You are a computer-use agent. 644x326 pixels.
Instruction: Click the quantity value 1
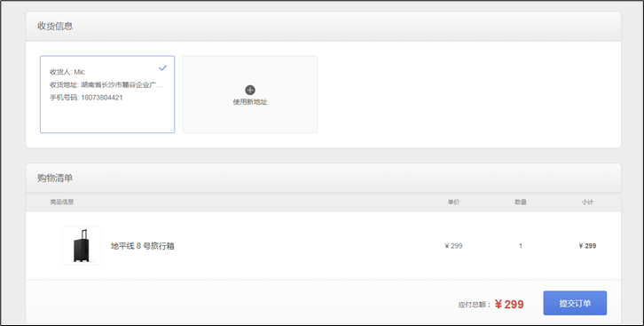point(521,246)
